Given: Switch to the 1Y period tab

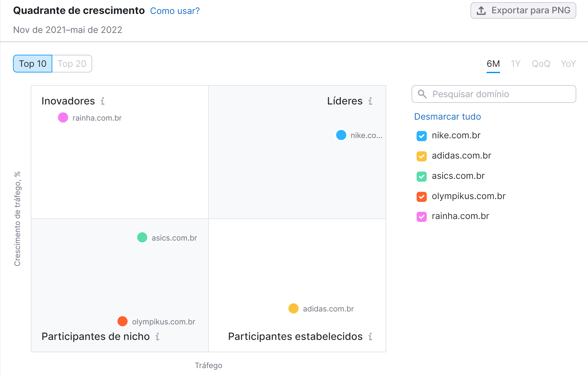Looking at the screenshot, I should (515, 64).
